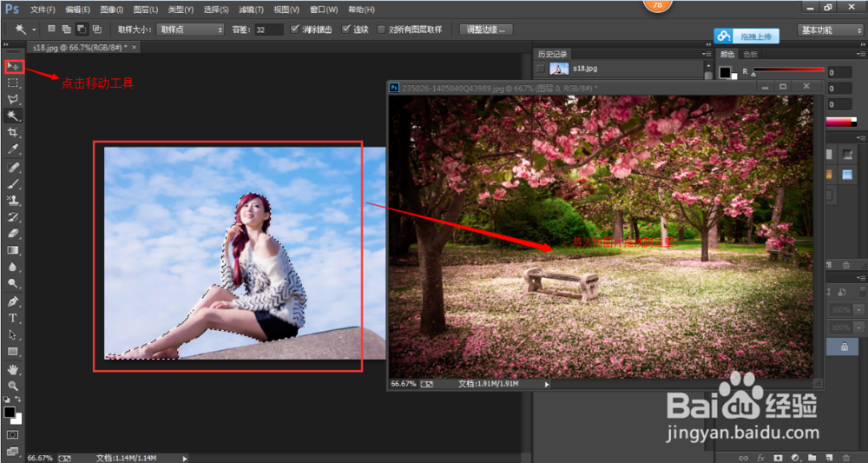The width and height of the screenshot is (868, 463).
Task: Close the s18.jpg document tab
Action: click(x=134, y=47)
